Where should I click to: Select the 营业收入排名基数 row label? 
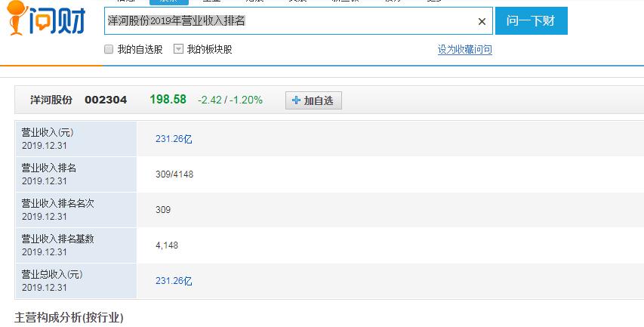(x=58, y=239)
